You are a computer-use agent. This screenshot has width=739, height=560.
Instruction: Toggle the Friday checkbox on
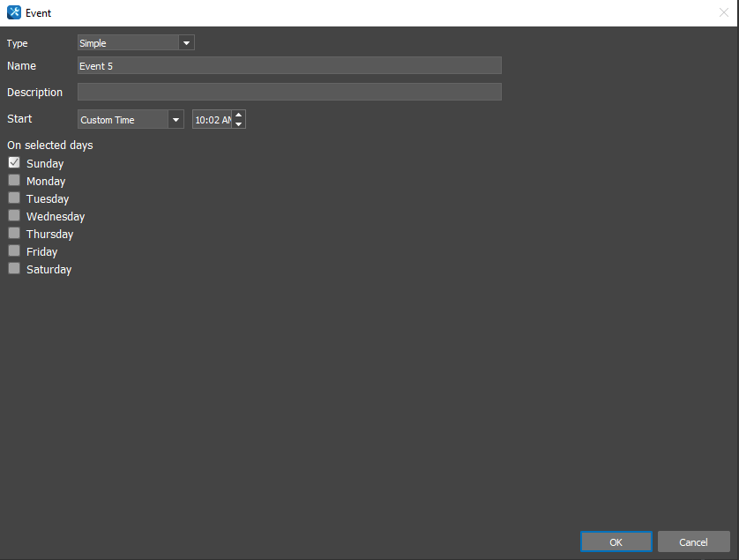click(14, 251)
